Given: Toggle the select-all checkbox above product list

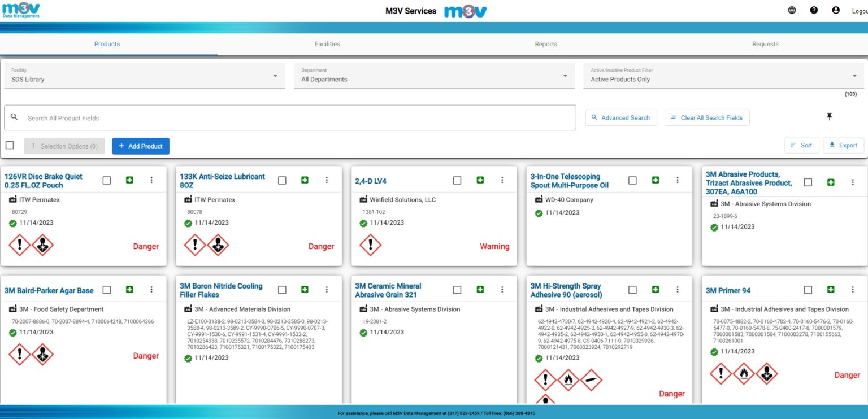Looking at the screenshot, I should click(10, 145).
